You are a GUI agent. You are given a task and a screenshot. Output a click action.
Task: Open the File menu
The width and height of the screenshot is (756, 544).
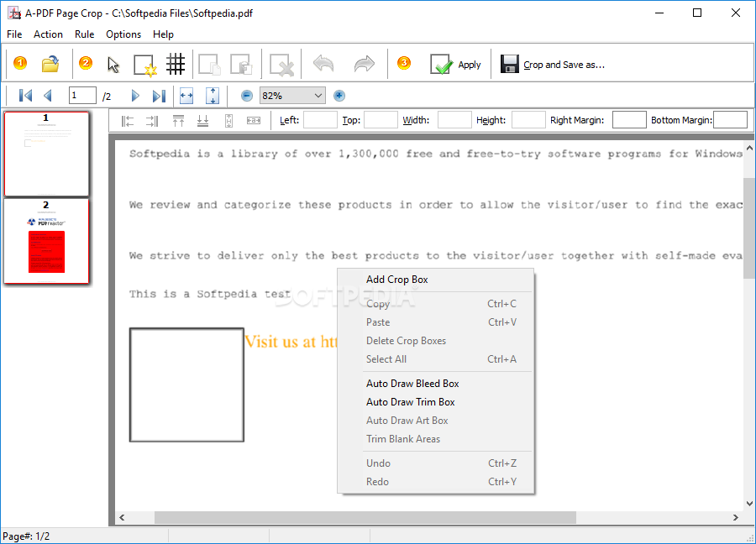point(14,34)
